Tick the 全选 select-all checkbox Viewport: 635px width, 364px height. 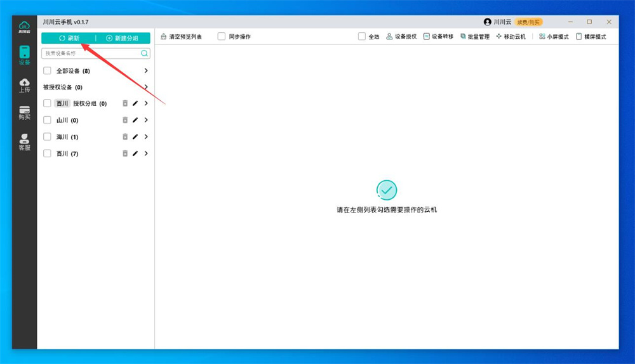pos(362,36)
